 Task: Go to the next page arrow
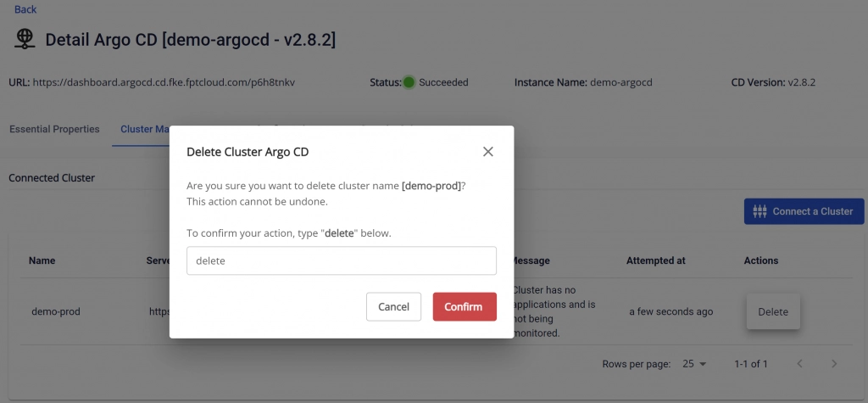click(834, 364)
